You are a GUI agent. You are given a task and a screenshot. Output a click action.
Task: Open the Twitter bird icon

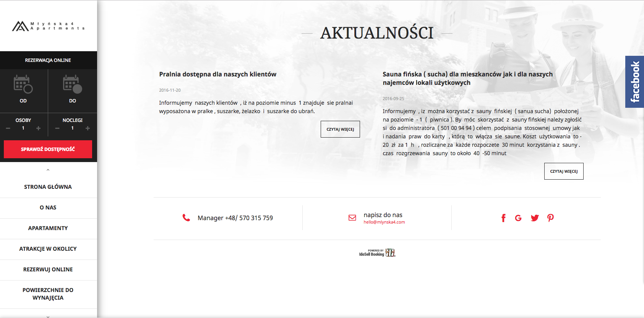pyautogui.click(x=535, y=218)
